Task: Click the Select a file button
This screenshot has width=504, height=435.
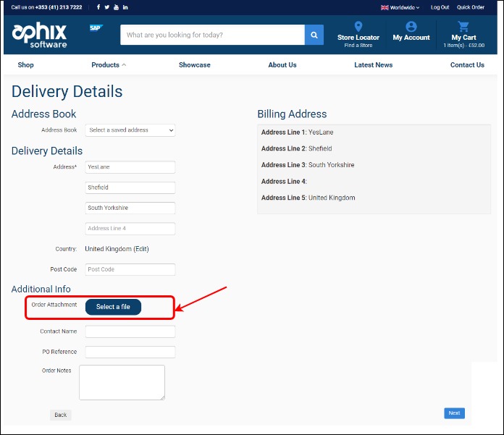Action: [x=113, y=307]
